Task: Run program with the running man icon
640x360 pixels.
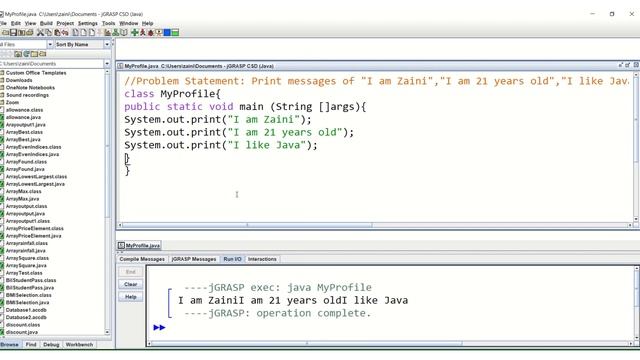Action: click(143, 33)
